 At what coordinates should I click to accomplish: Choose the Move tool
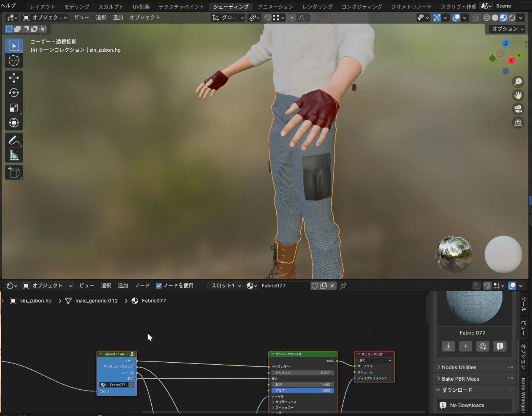(14, 78)
